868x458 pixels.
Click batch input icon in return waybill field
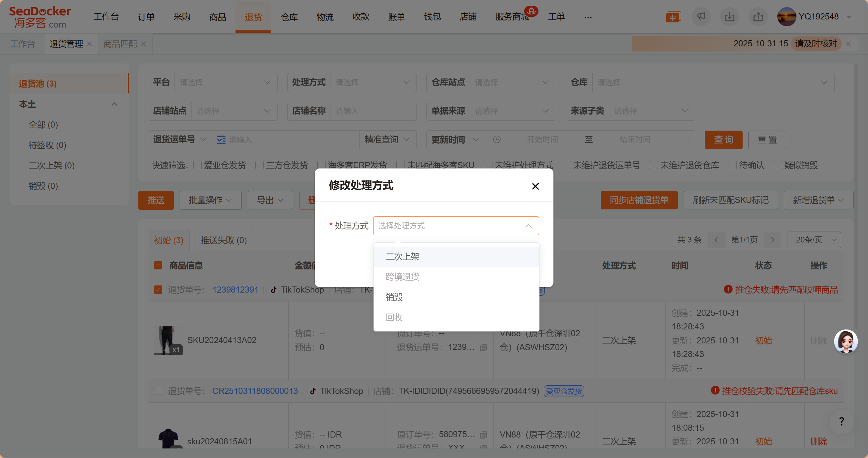click(x=221, y=140)
